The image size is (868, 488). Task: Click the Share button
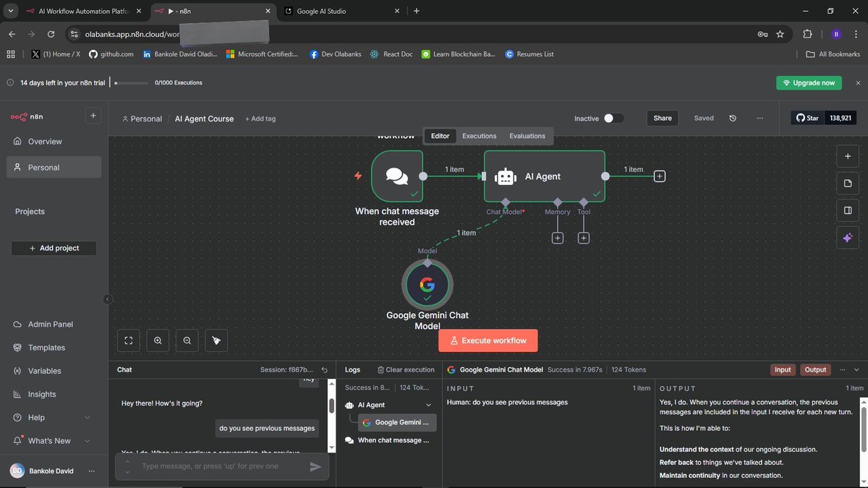pos(662,118)
